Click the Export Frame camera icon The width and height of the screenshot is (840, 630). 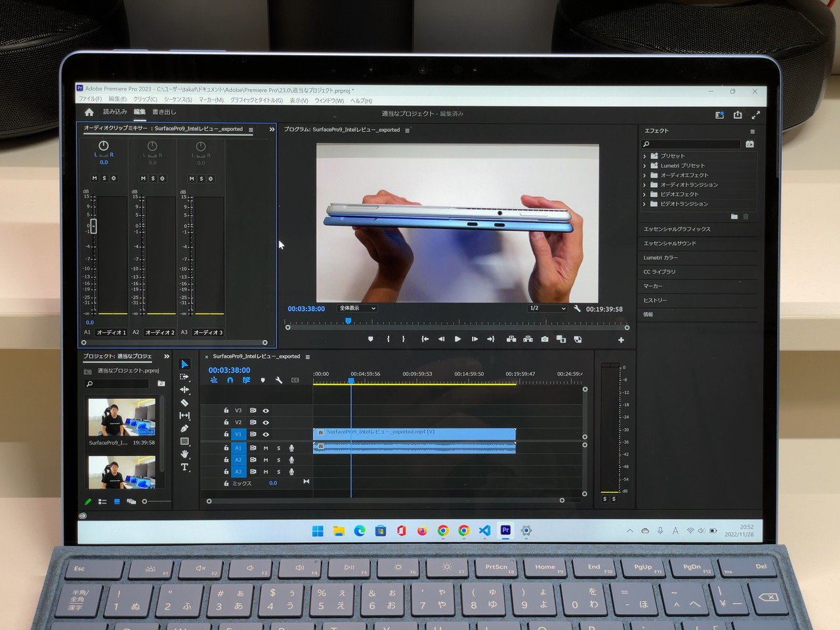tap(545, 339)
